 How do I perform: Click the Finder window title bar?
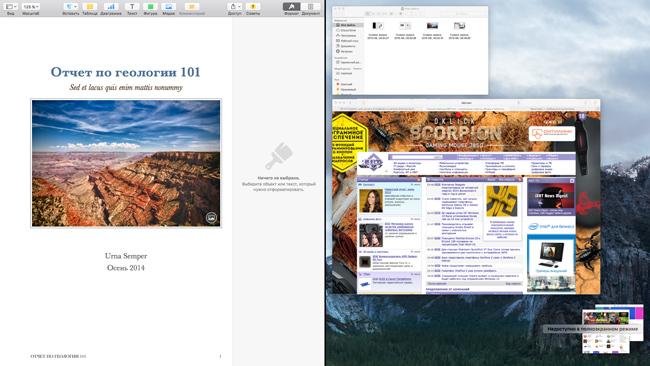(x=410, y=9)
